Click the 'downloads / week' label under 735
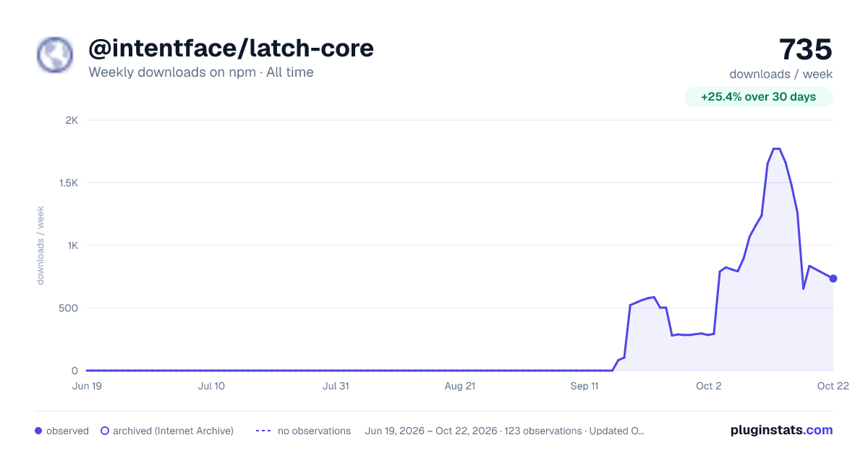868x456 pixels. point(781,74)
